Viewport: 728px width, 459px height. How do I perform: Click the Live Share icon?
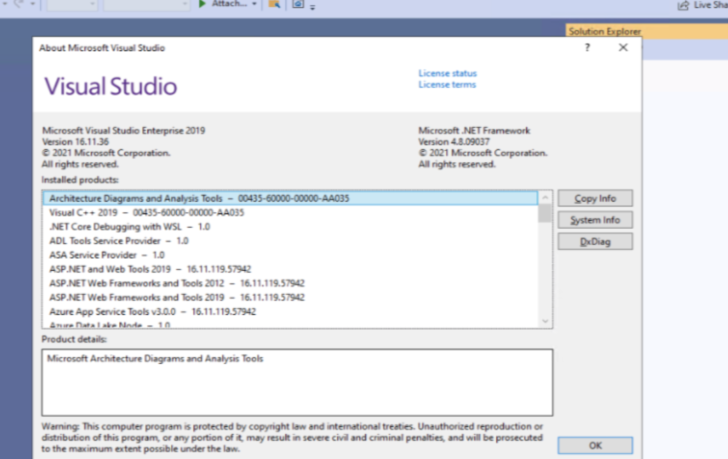[x=683, y=5]
